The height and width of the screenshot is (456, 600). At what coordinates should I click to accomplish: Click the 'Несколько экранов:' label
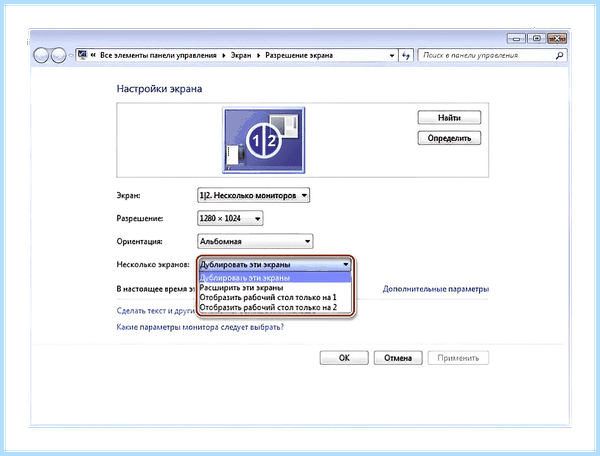153,264
